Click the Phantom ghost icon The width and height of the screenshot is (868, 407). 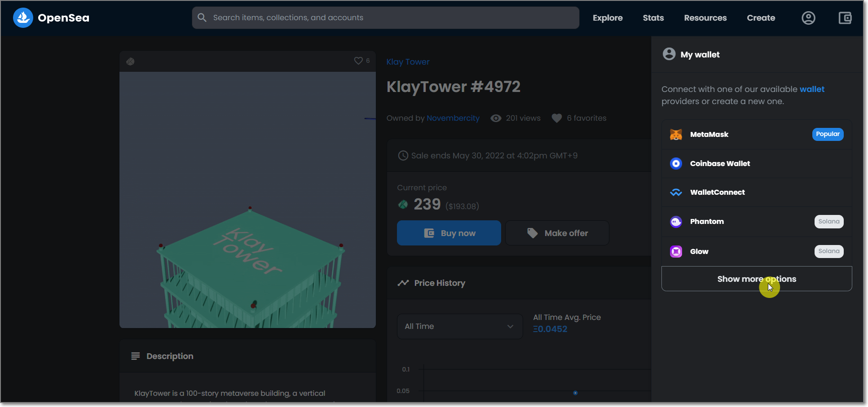point(676,221)
